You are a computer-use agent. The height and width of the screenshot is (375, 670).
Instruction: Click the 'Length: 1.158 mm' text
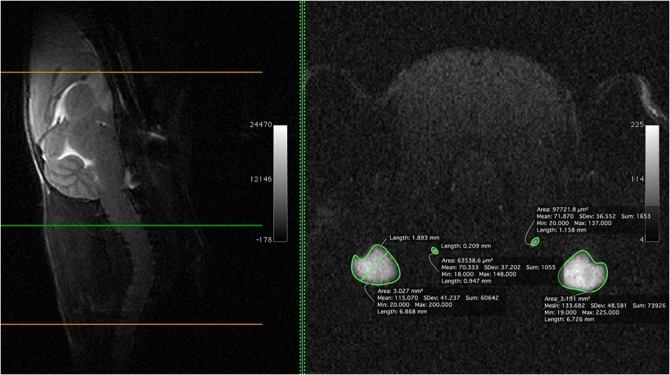point(561,230)
